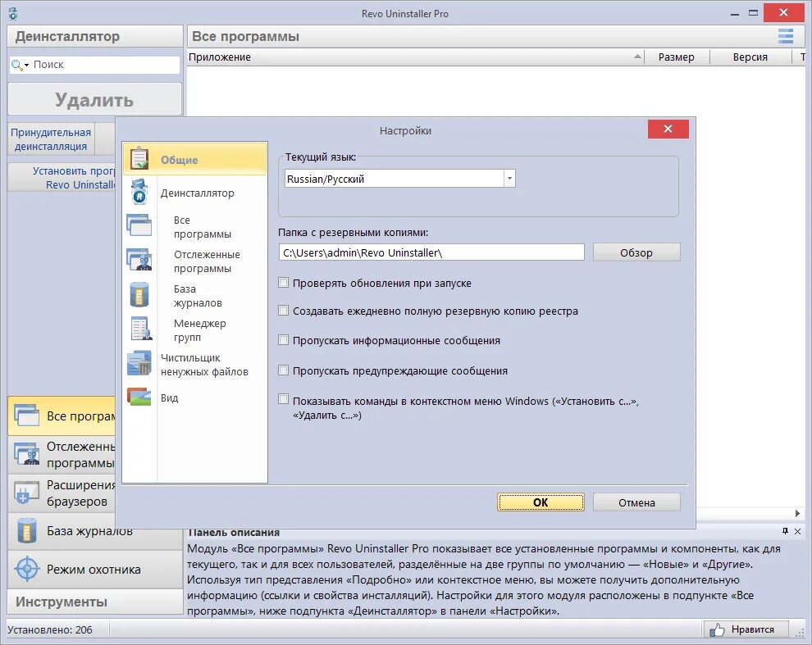Click the База журналов icon in the settings list
This screenshot has height=645, width=812.
point(139,294)
